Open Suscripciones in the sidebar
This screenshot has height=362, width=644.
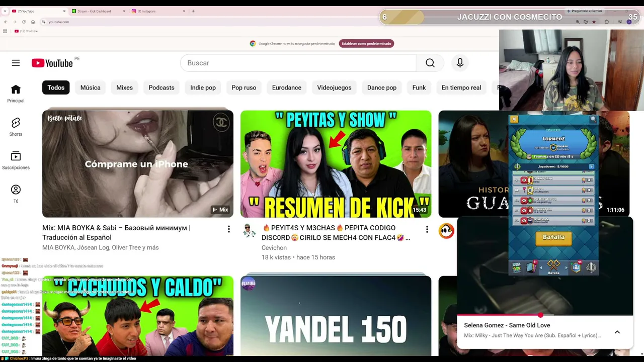pyautogui.click(x=16, y=160)
